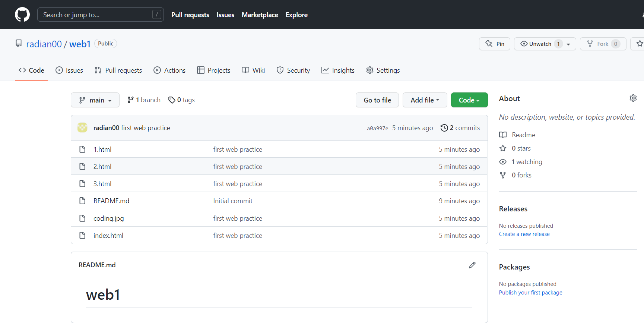Open the Issues tab
The height and width of the screenshot is (334, 644).
click(x=69, y=70)
